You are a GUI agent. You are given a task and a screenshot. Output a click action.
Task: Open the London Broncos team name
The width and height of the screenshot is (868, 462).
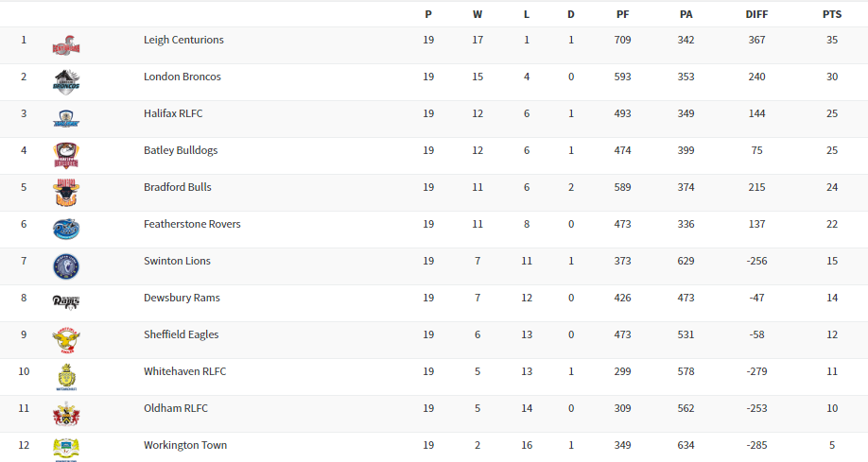pos(182,77)
